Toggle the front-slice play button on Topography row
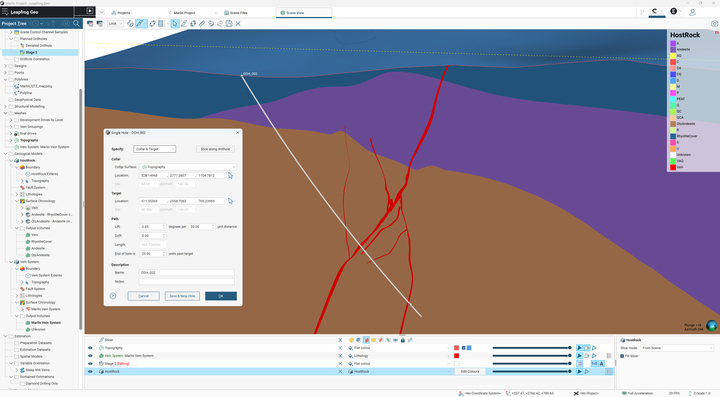The image size is (720, 397). [579, 348]
